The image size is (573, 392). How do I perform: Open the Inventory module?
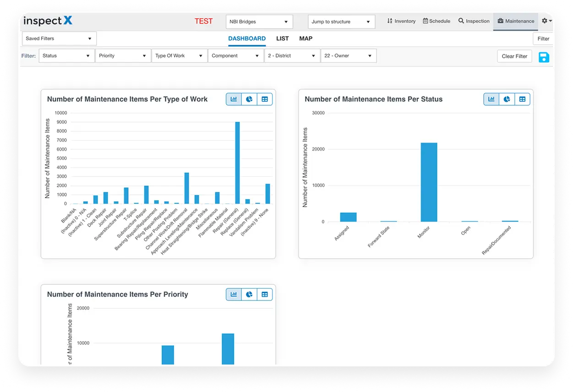pyautogui.click(x=401, y=21)
